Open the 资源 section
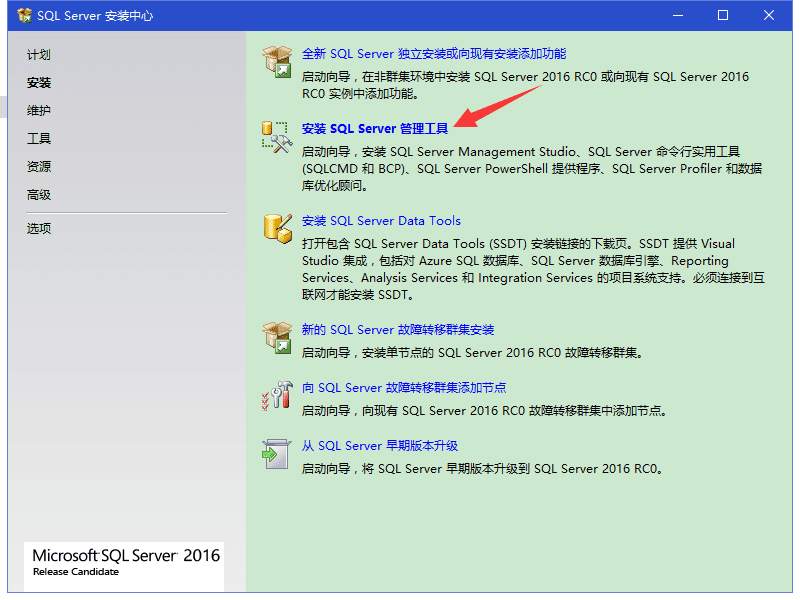Screen dimensions: 800x600 37,166
